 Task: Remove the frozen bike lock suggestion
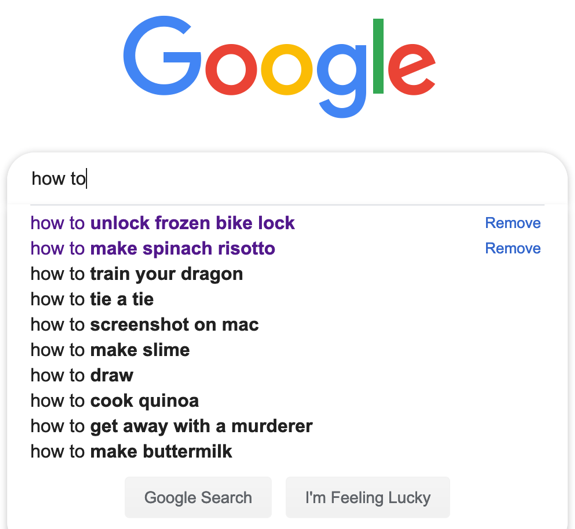[x=513, y=223]
